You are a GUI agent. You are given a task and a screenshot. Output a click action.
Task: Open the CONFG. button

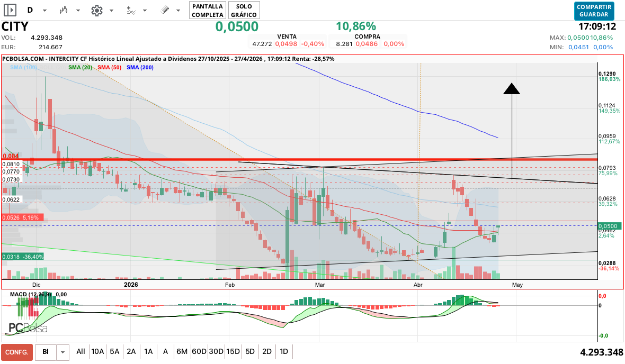click(17, 352)
